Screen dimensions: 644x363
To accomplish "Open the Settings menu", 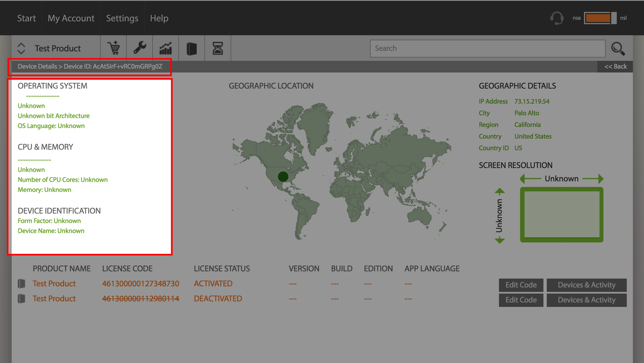I will point(122,18).
